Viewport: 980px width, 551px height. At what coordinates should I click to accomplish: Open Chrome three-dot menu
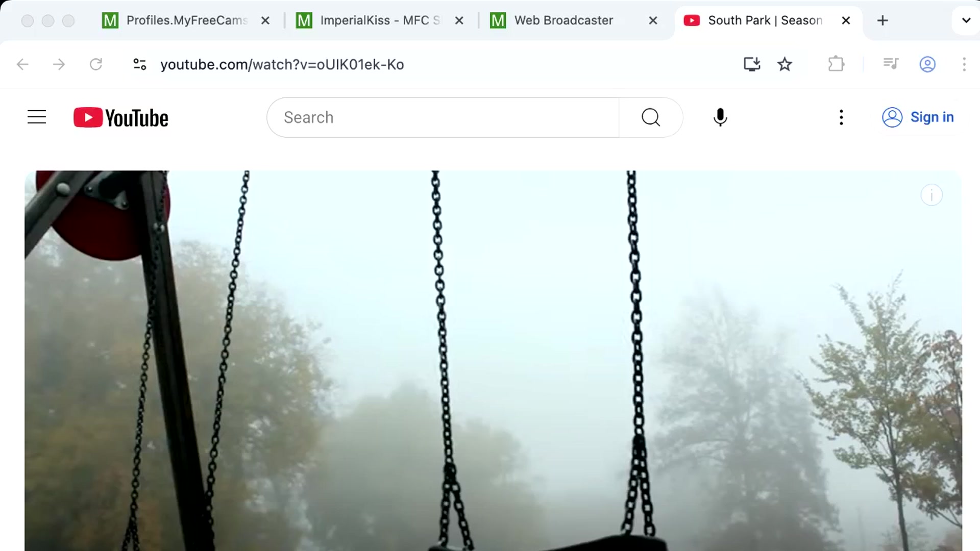click(x=964, y=64)
